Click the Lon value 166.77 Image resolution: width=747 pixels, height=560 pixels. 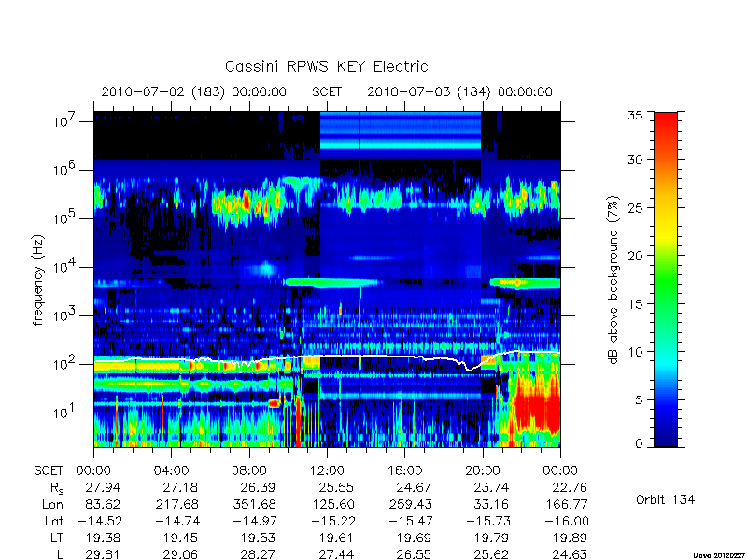pos(566,504)
